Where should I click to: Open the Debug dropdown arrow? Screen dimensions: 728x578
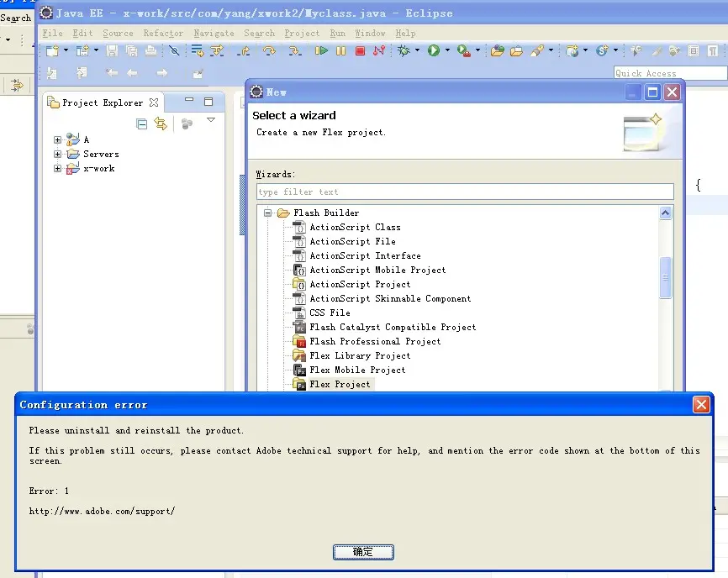coord(417,50)
